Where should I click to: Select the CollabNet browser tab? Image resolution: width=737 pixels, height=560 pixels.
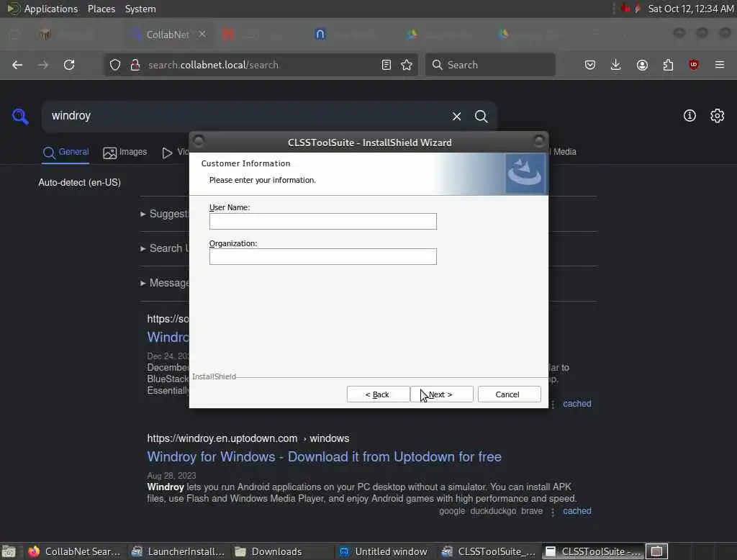[168, 35]
